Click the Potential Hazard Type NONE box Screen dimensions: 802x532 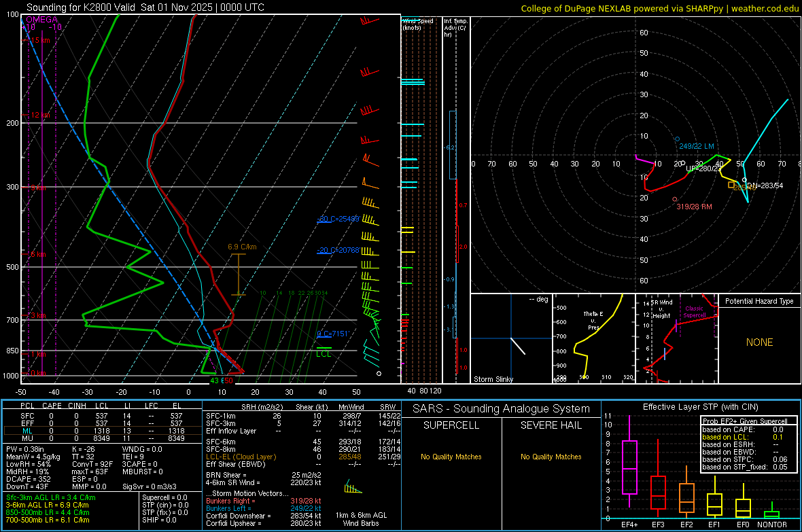coord(760,338)
